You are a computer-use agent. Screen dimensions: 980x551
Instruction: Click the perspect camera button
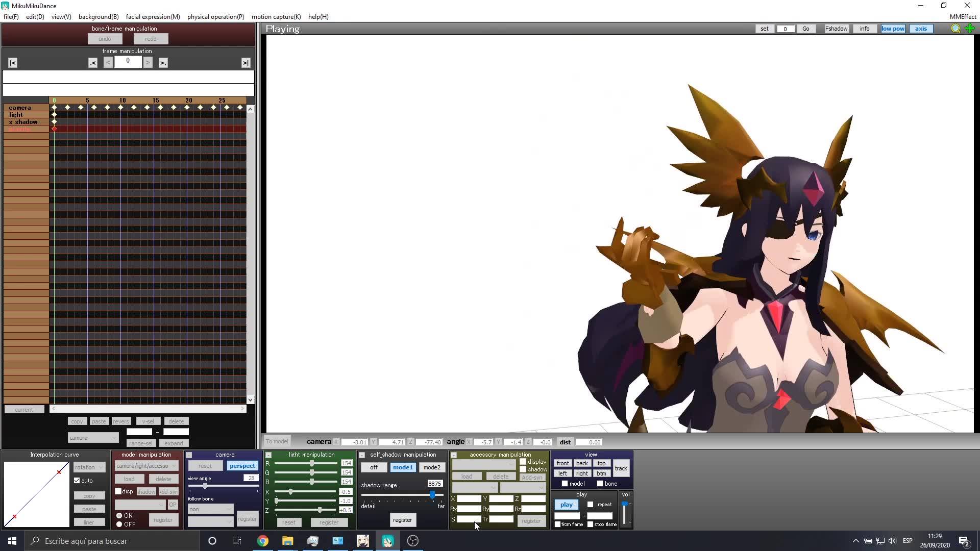(242, 466)
